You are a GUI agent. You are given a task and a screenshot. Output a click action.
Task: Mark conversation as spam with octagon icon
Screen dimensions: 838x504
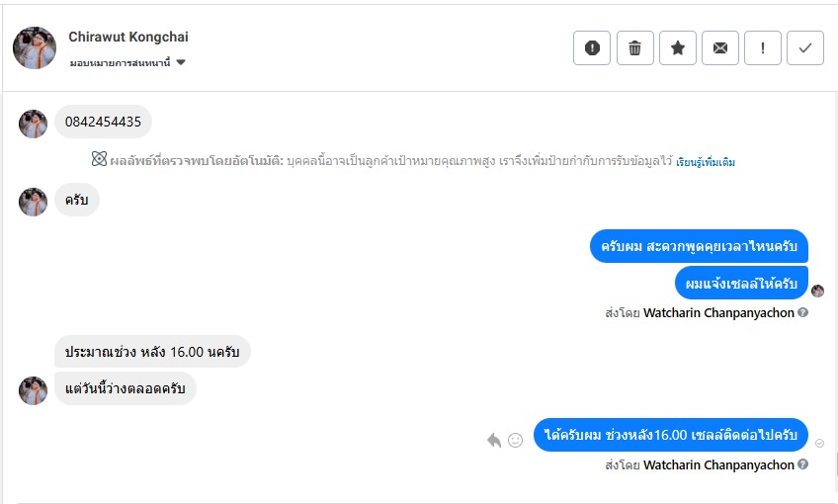pos(592,47)
